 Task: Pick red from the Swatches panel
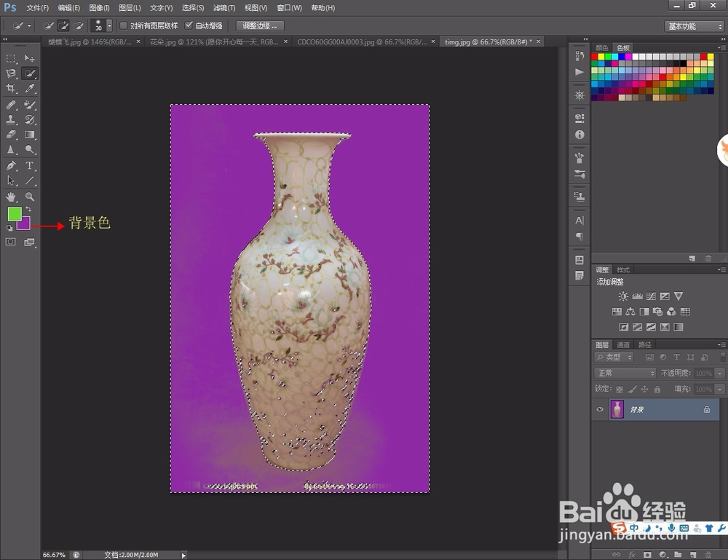tap(594, 57)
